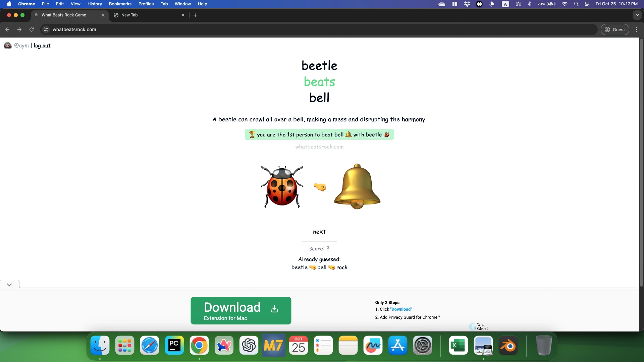The height and width of the screenshot is (362, 644).
Task: Click the Guest profile button
Action: pyautogui.click(x=615, y=29)
